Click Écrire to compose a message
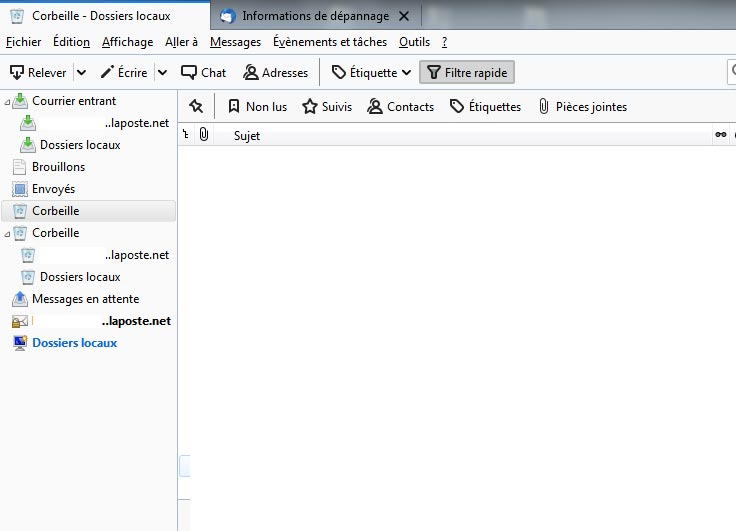 pyautogui.click(x=124, y=73)
